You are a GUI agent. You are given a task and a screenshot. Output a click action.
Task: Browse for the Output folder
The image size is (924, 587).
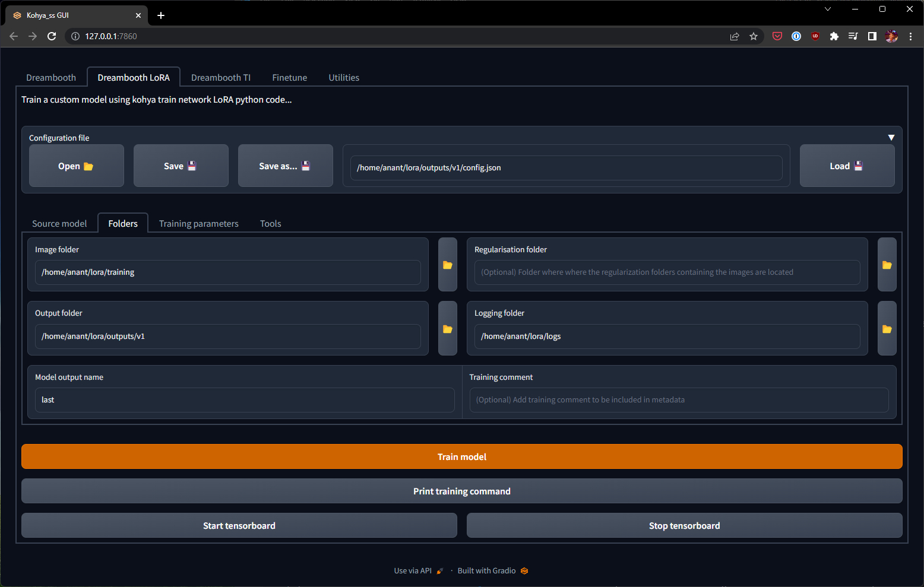(x=448, y=329)
